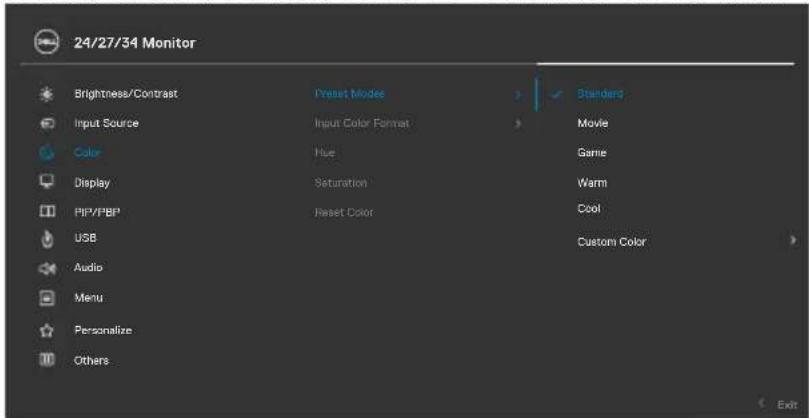Open the Display menu
Viewport: 809px width, 418px height.
coord(92,183)
